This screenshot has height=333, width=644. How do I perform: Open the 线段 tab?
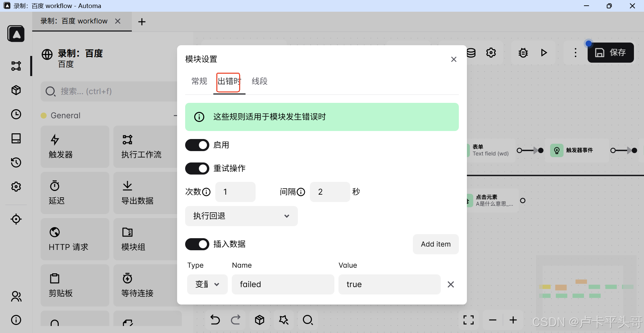tap(259, 81)
